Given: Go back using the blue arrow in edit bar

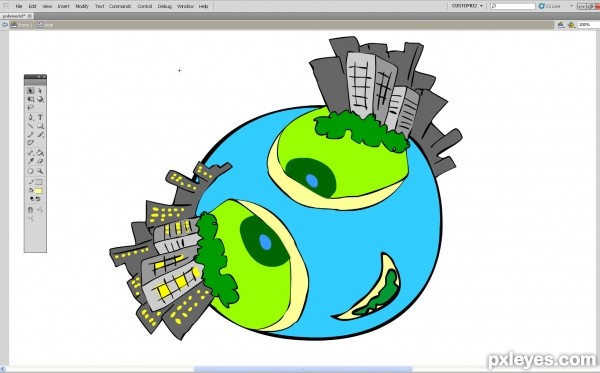Looking at the screenshot, I should tap(5, 25).
